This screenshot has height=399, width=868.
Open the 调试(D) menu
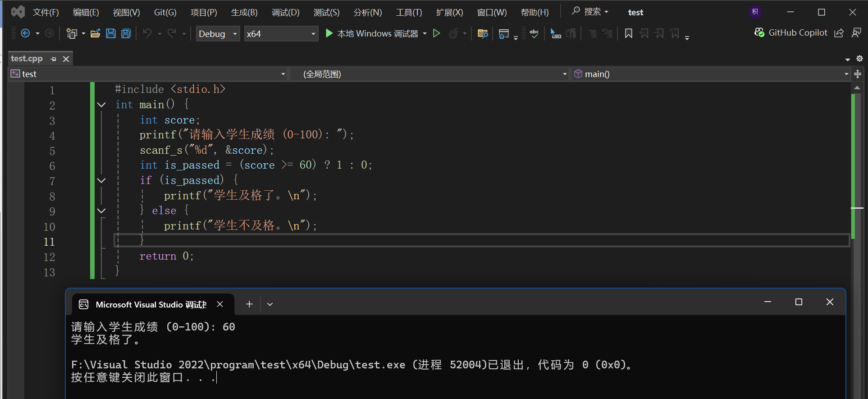pyautogui.click(x=286, y=12)
